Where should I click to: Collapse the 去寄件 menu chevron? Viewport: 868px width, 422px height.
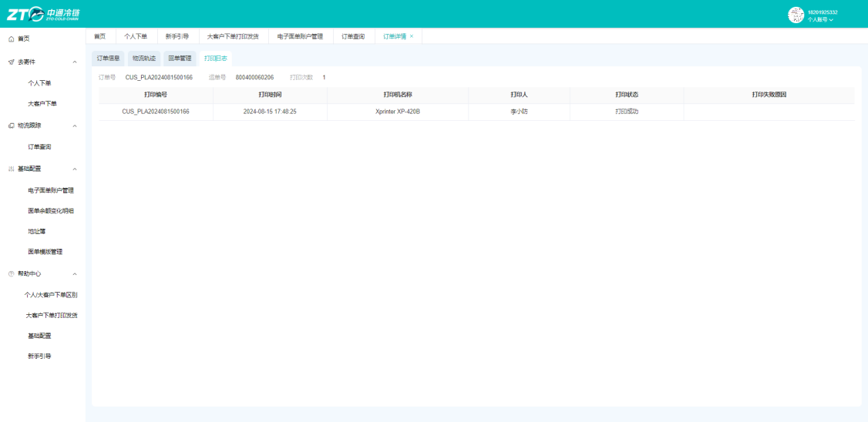(x=75, y=62)
